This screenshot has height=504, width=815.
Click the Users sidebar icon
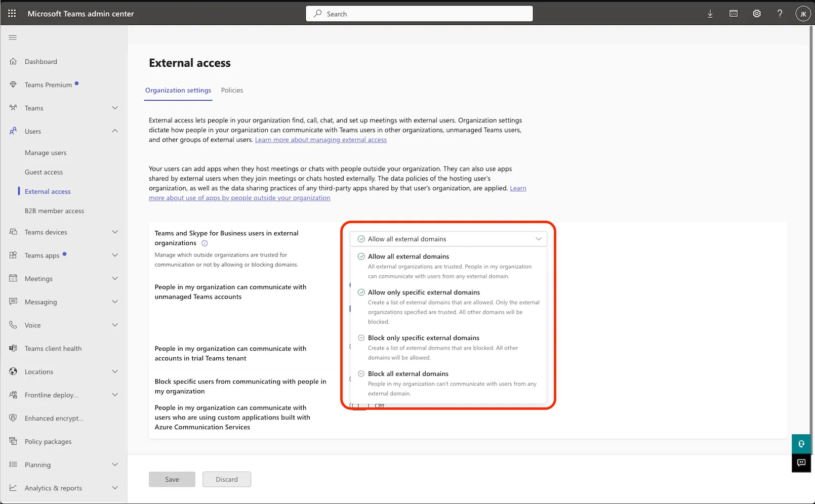pyautogui.click(x=13, y=131)
